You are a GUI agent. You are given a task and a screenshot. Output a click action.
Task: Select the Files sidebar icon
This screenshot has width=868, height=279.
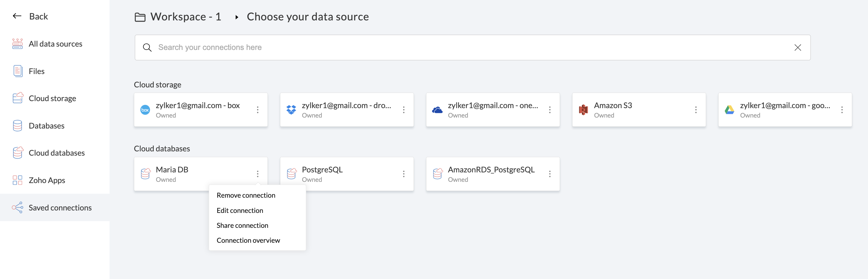pos(18,71)
